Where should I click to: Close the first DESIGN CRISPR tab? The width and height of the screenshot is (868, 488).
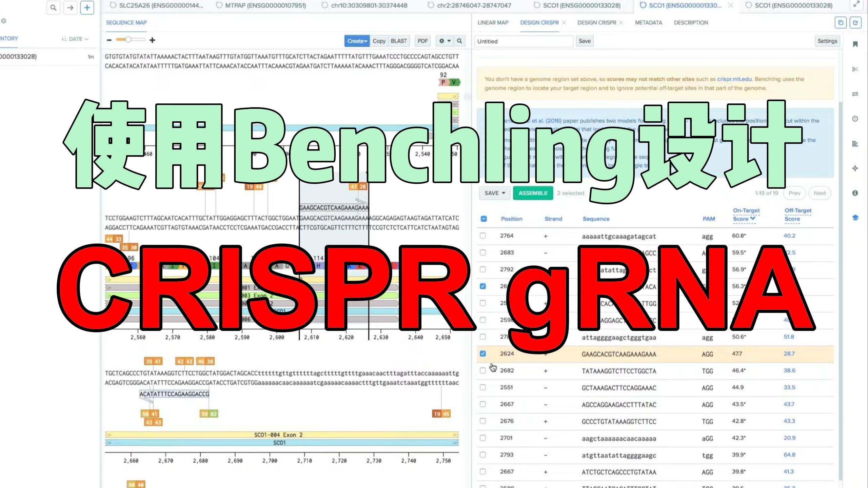pyautogui.click(x=564, y=23)
